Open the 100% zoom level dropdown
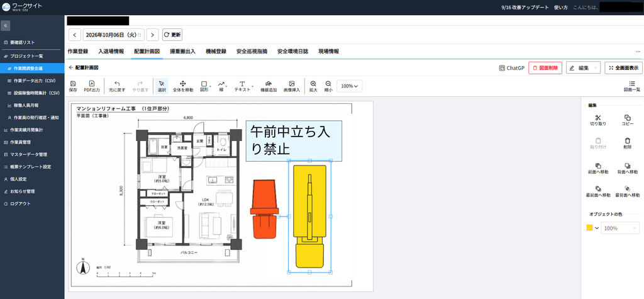This screenshot has width=644, height=299. point(350,86)
